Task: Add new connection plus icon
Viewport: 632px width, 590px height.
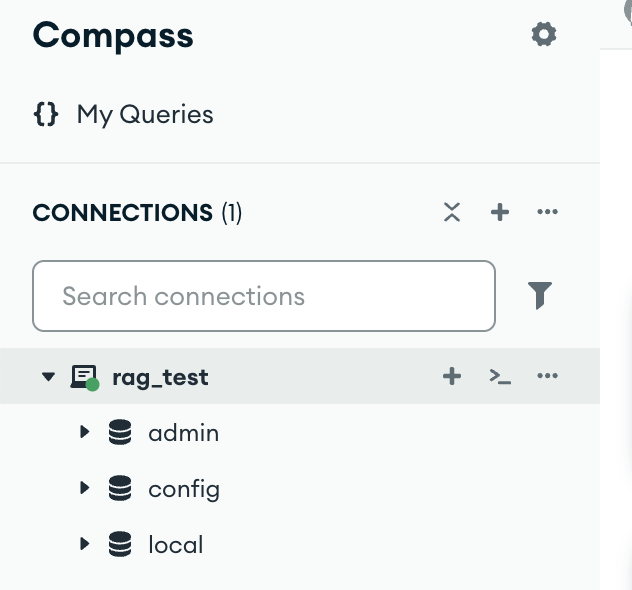Action: point(500,212)
